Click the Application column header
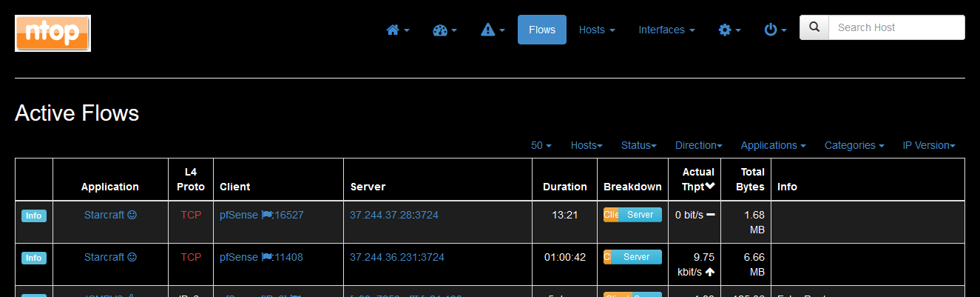980x297 pixels. click(110, 187)
